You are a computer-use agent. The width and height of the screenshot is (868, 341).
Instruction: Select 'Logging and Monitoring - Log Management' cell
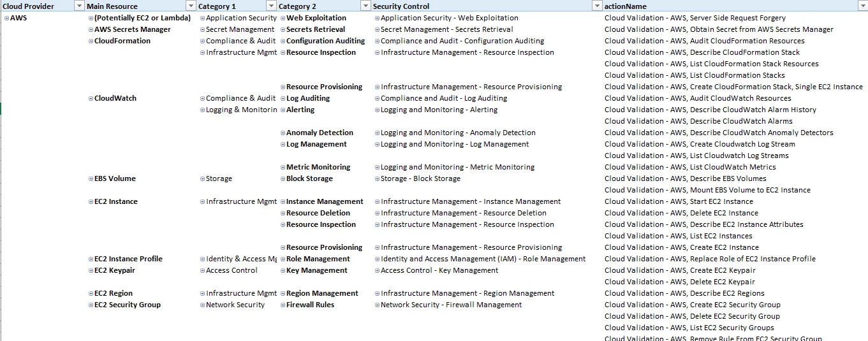point(455,144)
